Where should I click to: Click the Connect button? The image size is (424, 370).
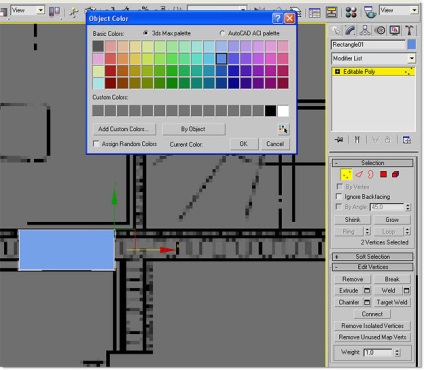click(372, 314)
